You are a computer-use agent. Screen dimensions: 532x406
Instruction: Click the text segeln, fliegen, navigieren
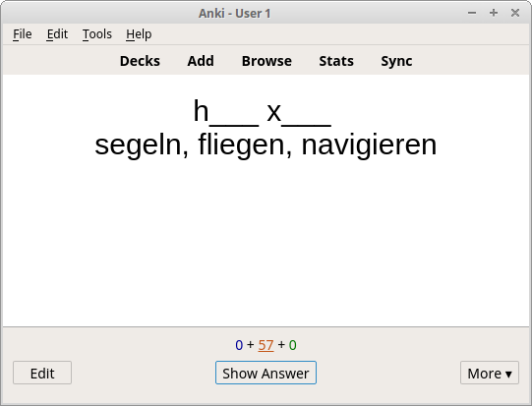click(x=266, y=145)
